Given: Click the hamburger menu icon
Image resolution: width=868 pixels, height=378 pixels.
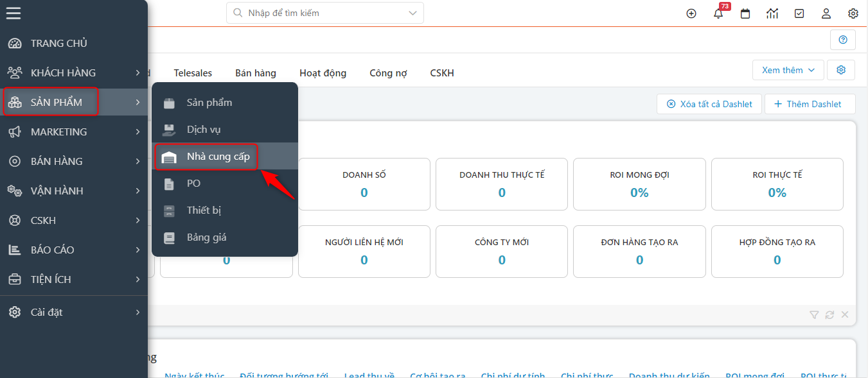Looking at the screenshot, I should coord(13,13).
